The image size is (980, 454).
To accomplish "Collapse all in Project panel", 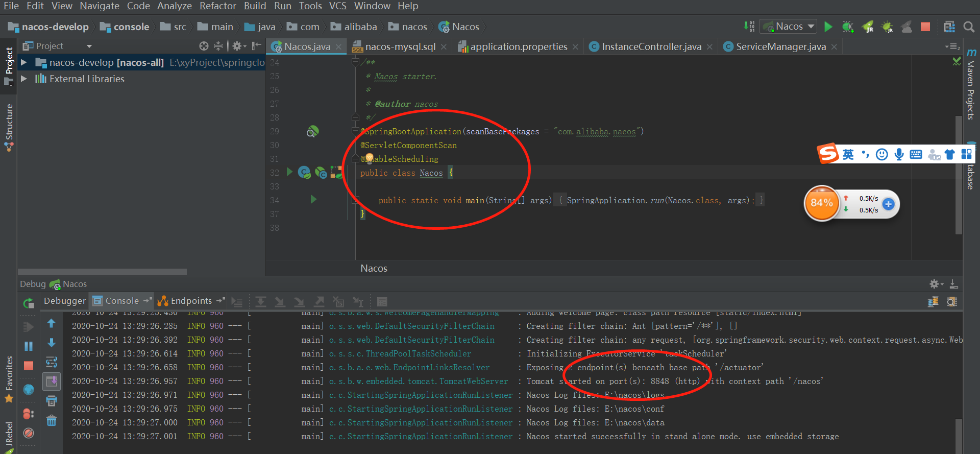I will point(218,46).
